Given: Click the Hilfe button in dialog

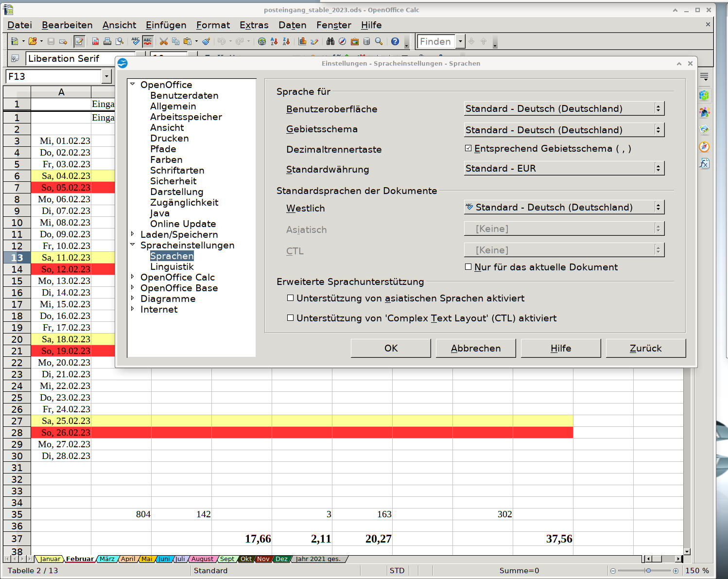Looking at the screenshot, I should click(x=561, y=348).
